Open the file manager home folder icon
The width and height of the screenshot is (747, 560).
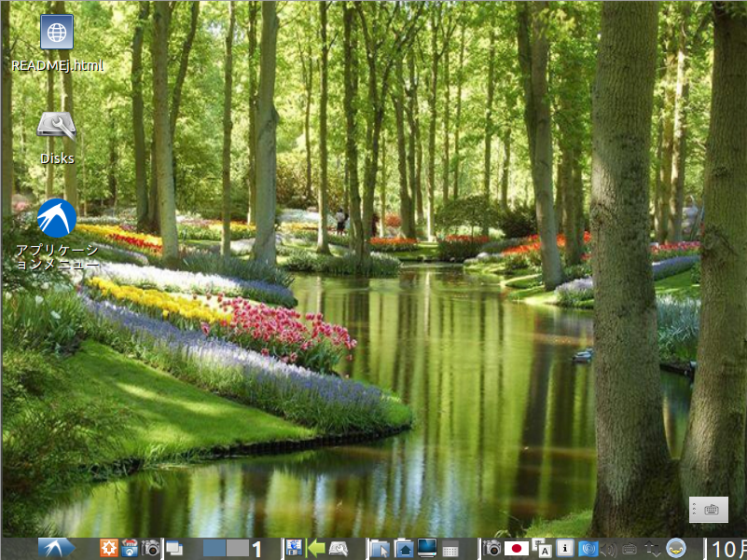pyautogui.click(x=405, y=549)
